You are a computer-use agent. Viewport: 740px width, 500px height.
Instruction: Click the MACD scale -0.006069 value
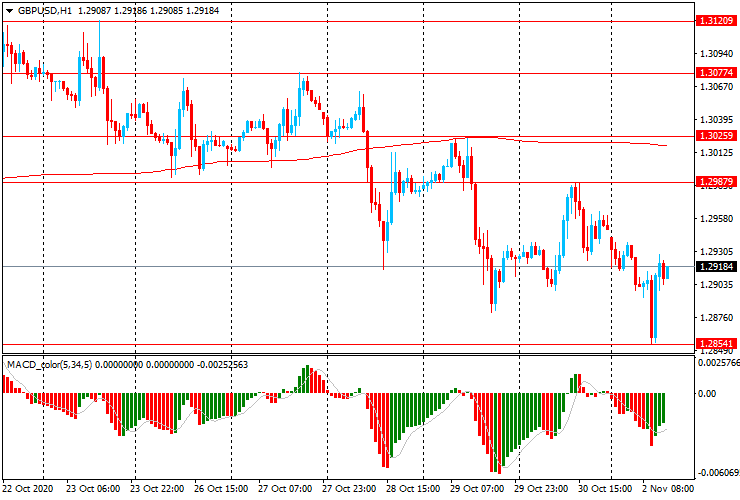click(x=719, y=473)
